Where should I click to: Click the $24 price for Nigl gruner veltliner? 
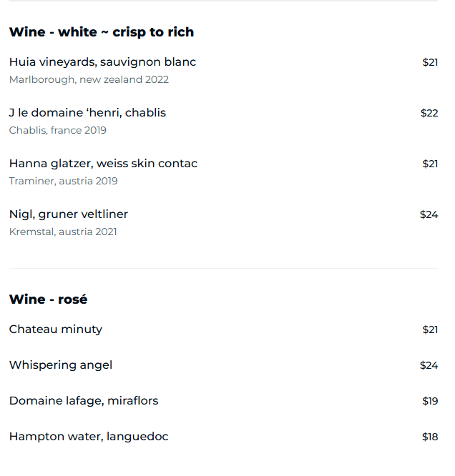coord(429,214)
